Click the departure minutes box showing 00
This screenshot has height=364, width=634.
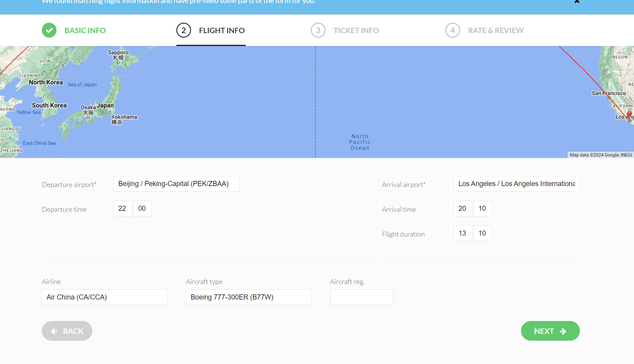[x=142, y=208]
